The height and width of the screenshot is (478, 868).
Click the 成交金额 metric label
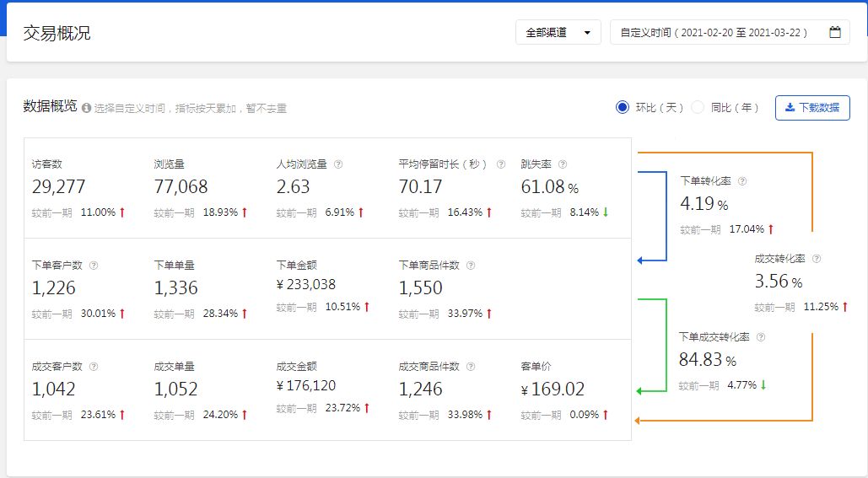pos(297,367)
